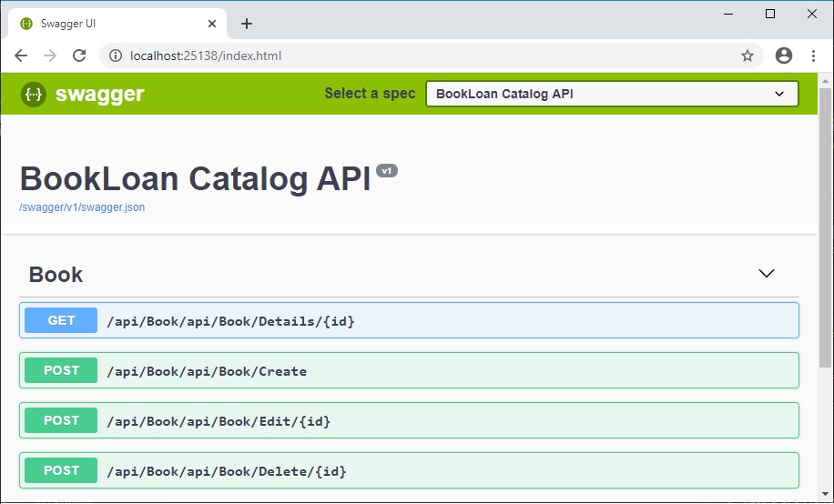The height and width of the screenshot is (504, 834).
Task: Click the Select a spec label
Action: (370, 94)
